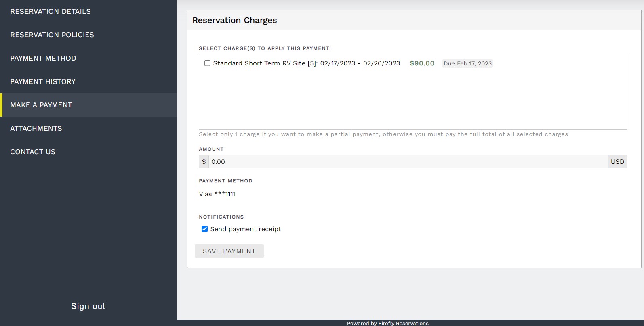Image resolution: width=644 pixels, height=326 pixels.
Task: Click the dollar sign prefix of Amount
Action: [x=204, y=162]
